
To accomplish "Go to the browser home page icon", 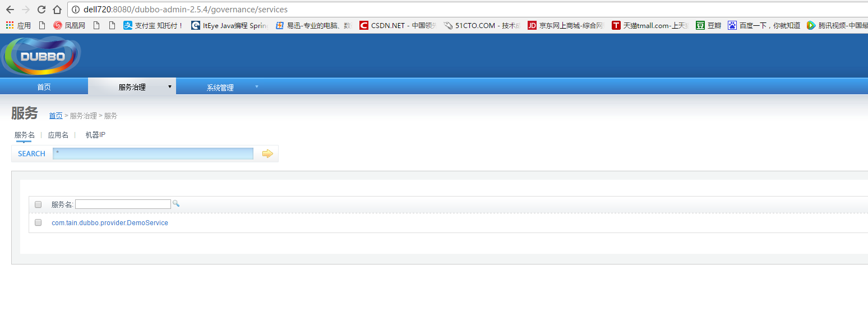I will [57, 10].
